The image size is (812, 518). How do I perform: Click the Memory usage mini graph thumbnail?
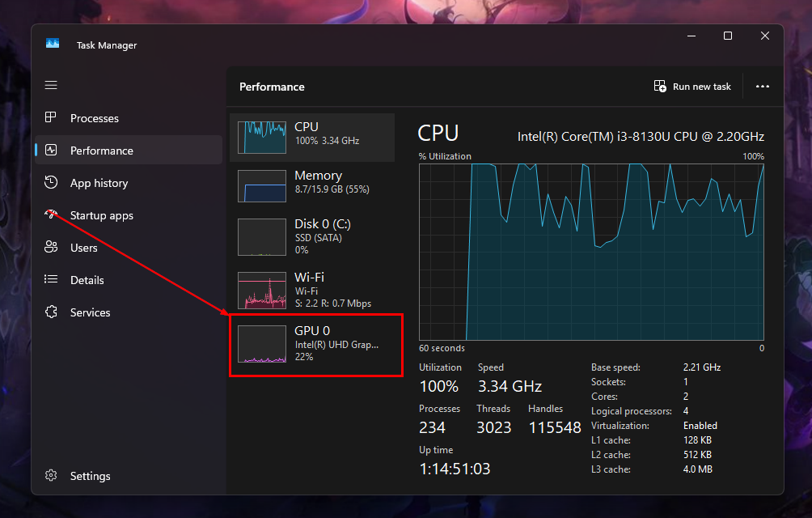click(x=261, y=186)
